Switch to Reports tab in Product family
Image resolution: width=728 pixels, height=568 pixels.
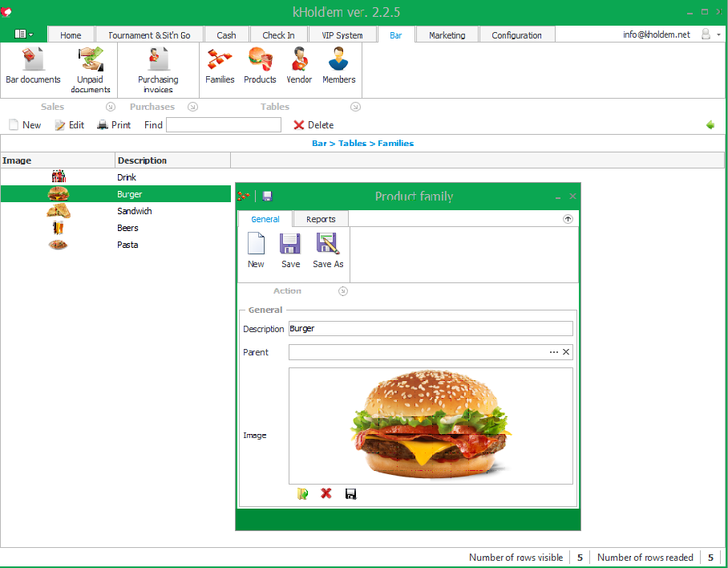click(321, 219)
